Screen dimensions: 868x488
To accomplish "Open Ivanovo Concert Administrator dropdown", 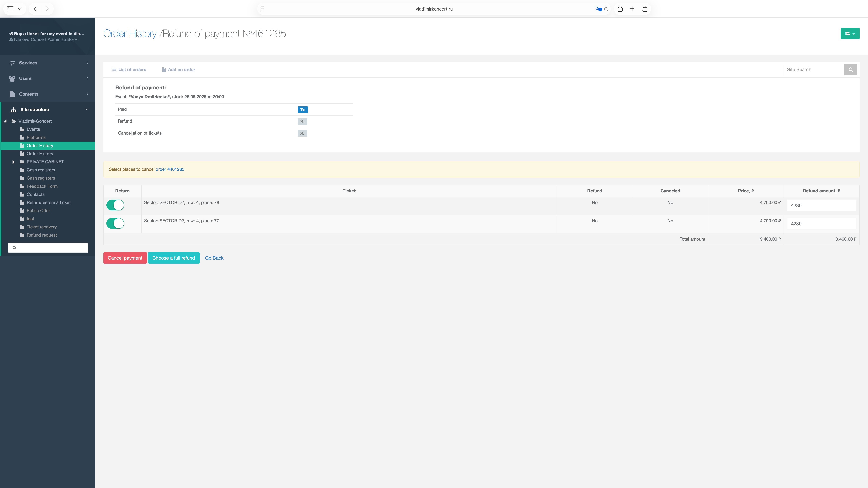I will (44, 40).
